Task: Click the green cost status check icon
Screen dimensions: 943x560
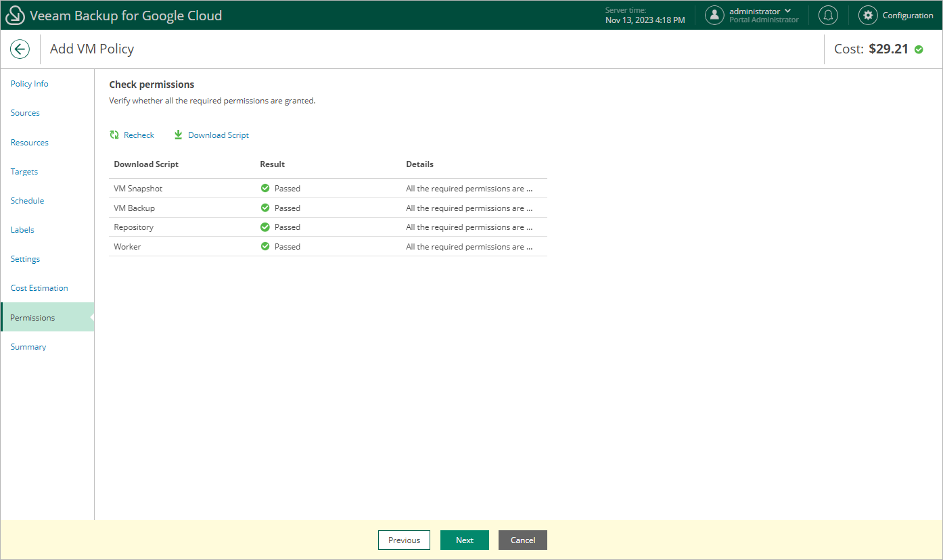Action: pos(919,49)
